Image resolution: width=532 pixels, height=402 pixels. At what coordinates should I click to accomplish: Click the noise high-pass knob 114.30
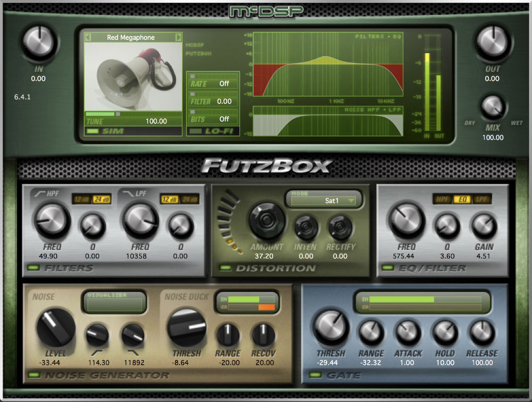[97, 335]
